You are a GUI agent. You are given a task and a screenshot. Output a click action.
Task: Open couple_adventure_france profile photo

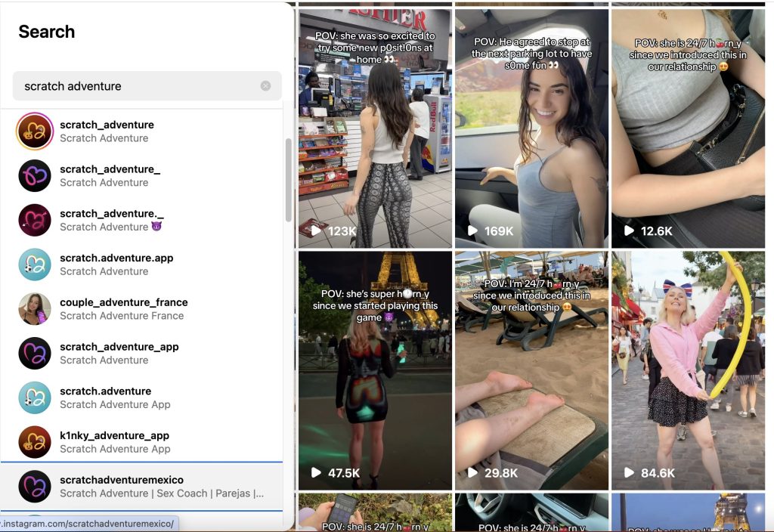click(x=35, y=309)
